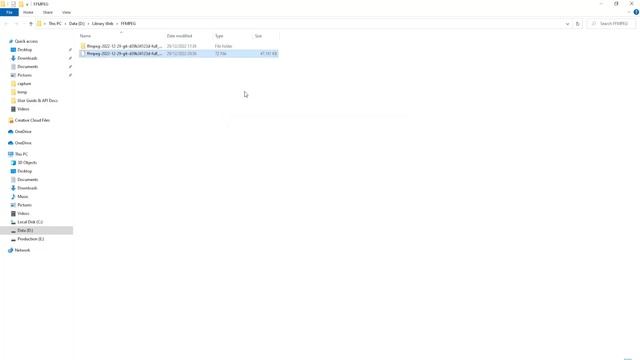Open Creative Cloud Files in sidebar

[32, 120]
